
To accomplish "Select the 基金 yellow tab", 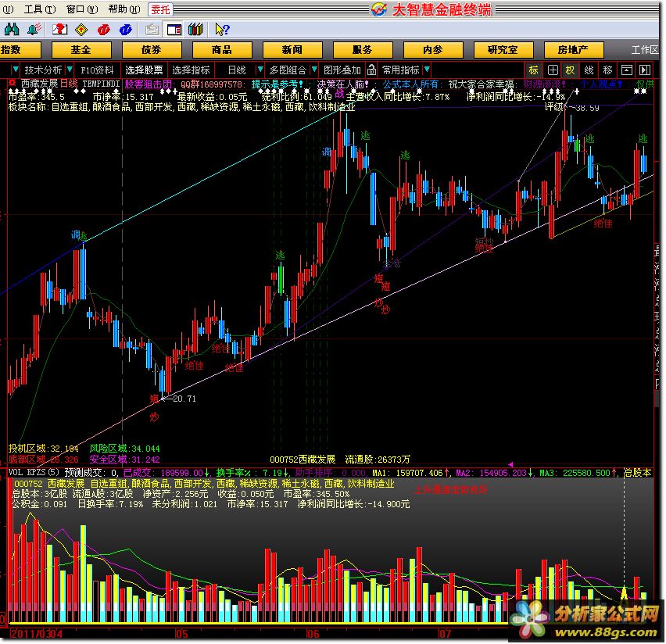I will point(81,50).
